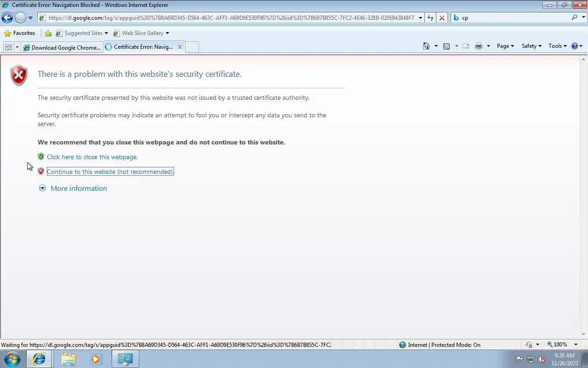Open the Page menu

505,46
